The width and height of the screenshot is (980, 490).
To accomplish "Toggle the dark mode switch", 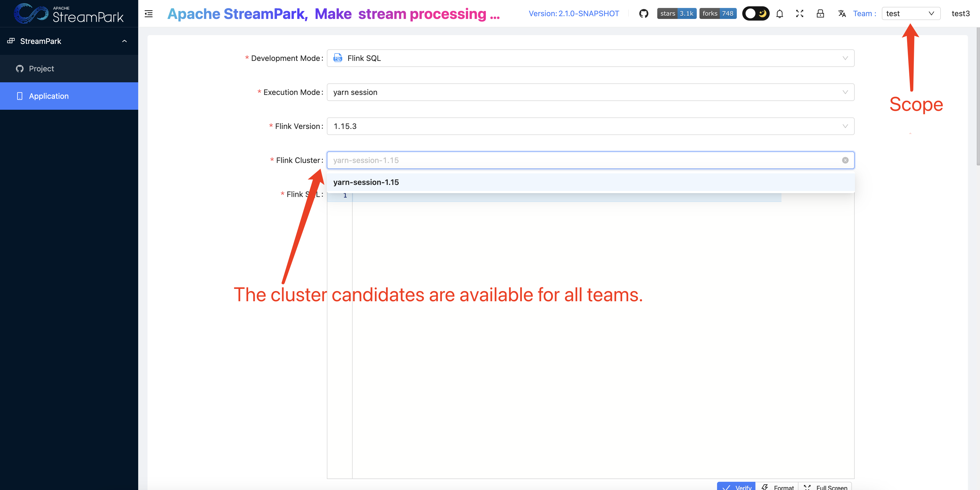I will [x=755, y=14].
